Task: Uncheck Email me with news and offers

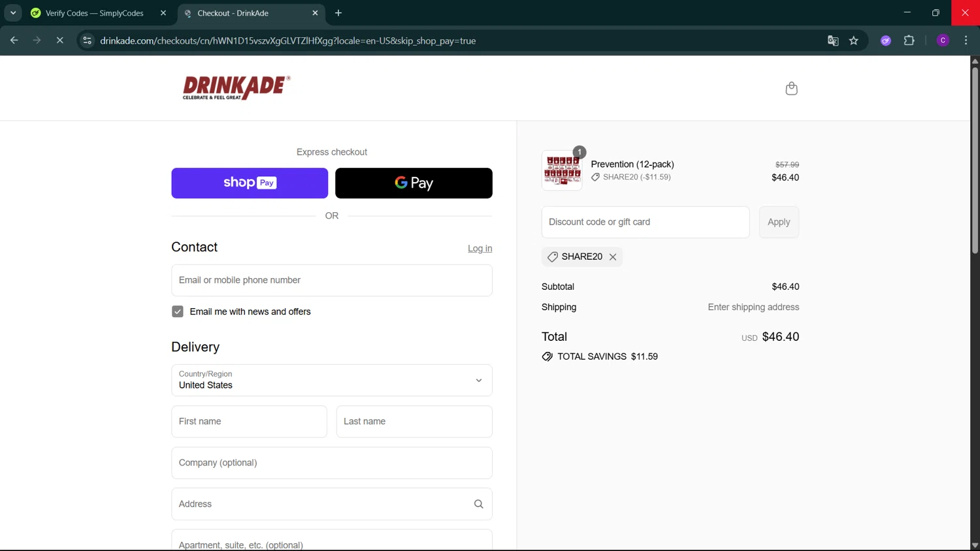Action: click(x=178, y=311)
